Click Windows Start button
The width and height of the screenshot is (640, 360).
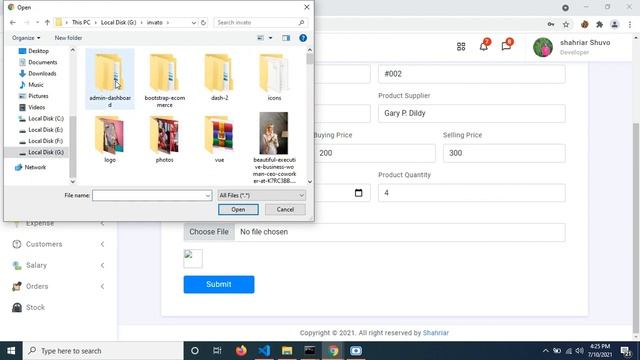pyautogui.click(x=11, y=351)
